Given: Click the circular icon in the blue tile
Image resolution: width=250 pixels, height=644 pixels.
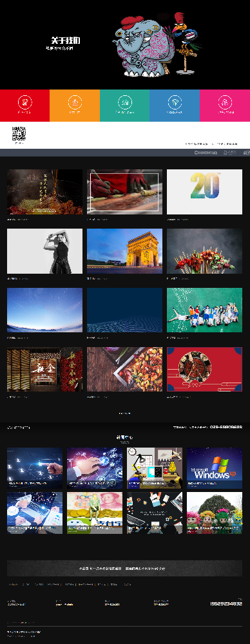Looking at the screenshot, I should point(175,102).
